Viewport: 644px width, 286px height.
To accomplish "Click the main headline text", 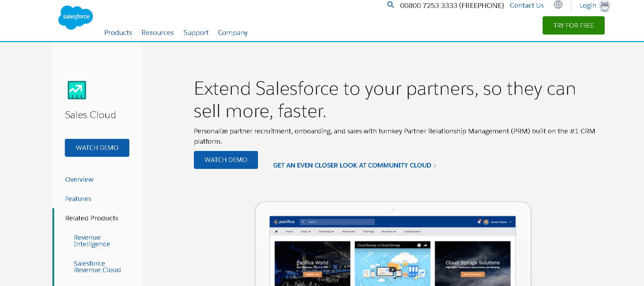I will pos(385,99).
